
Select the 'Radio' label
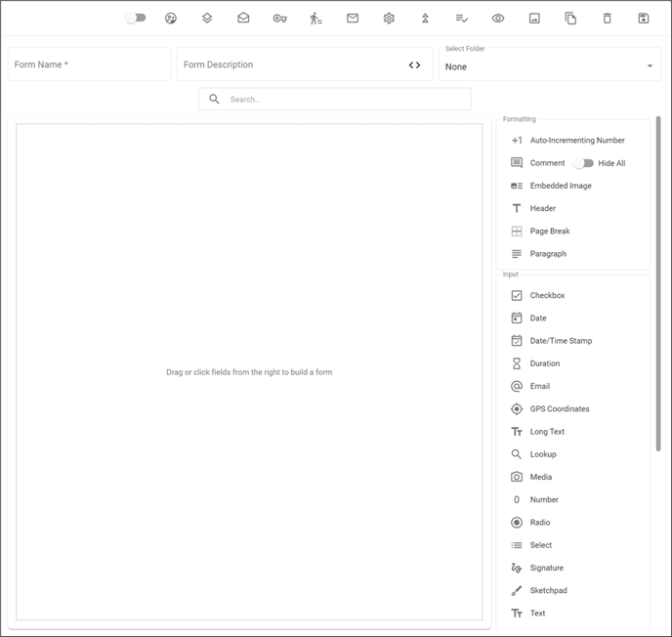tap(540, 523)
